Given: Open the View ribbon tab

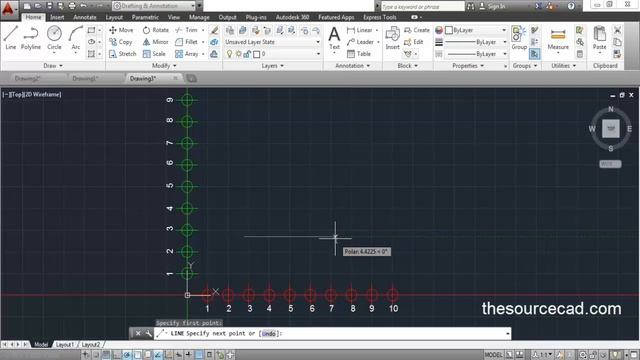Looking at the screenshot, I should 174,17.
